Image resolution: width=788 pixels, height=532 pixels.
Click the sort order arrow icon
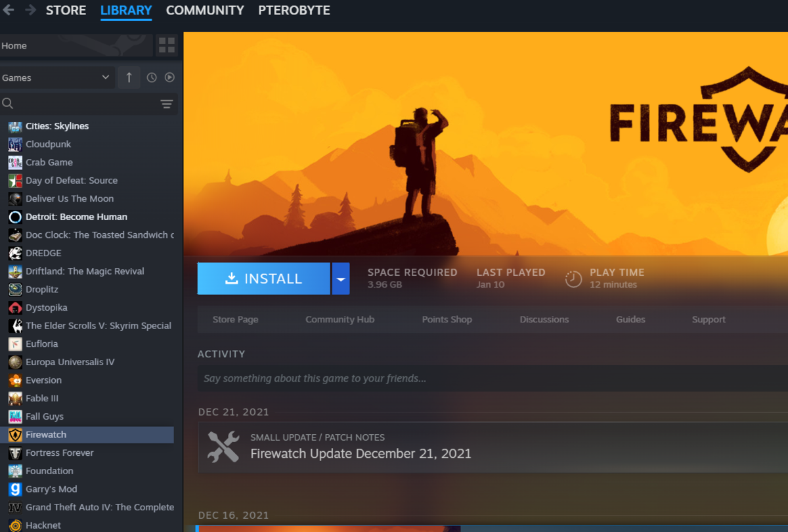[129, 77]
